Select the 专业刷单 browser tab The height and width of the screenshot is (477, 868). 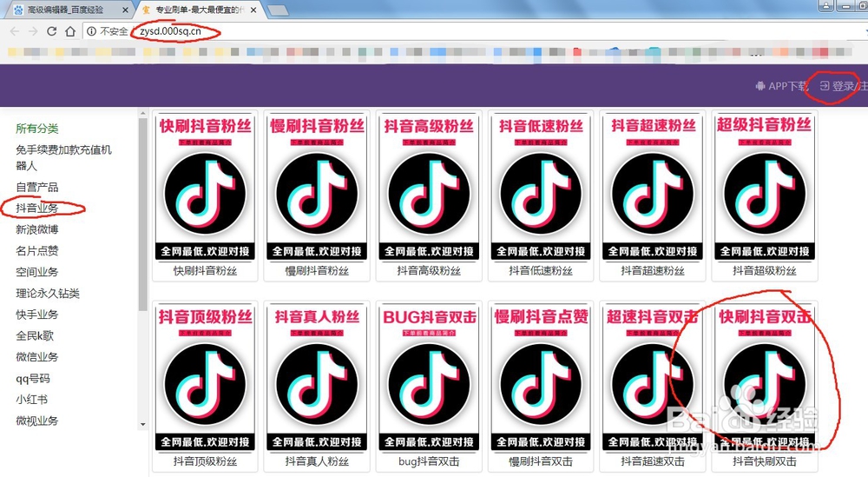pyautogui.click(x=200, y=10)
